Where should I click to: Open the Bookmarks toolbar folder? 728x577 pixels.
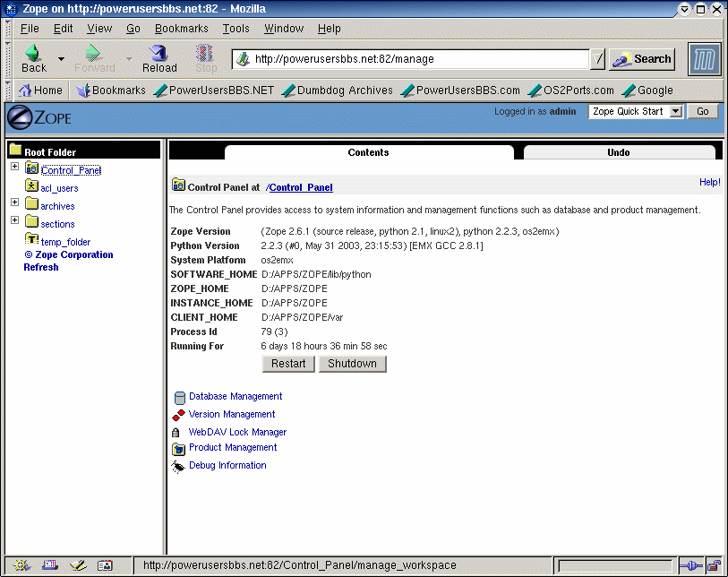coord(111,90)
